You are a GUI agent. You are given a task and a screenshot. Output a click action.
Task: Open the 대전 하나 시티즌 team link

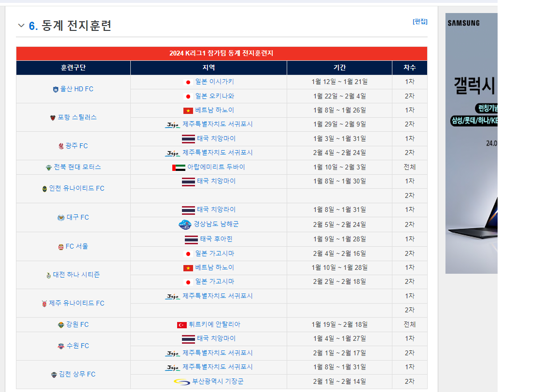tap(77, 275)
